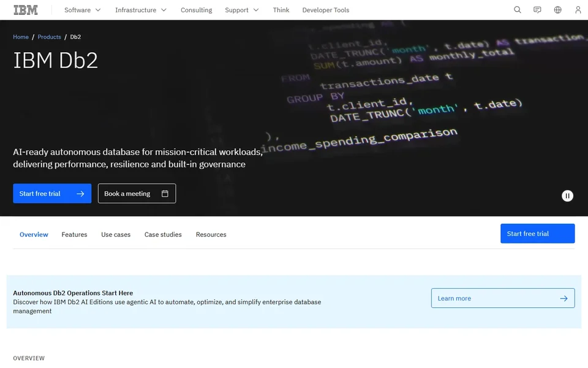Click the 'OVERVIEW' section label
This screenshot has width=588, height=368.
[x=29, y=358]
